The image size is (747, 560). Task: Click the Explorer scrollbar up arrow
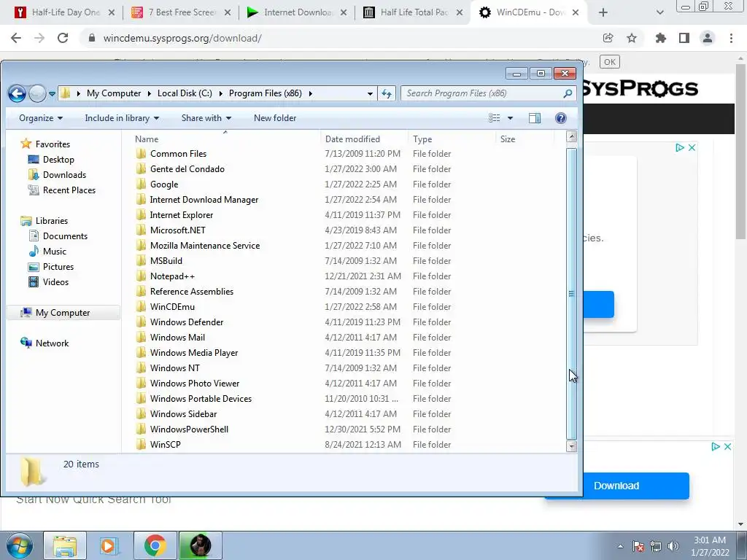(571, 137)
